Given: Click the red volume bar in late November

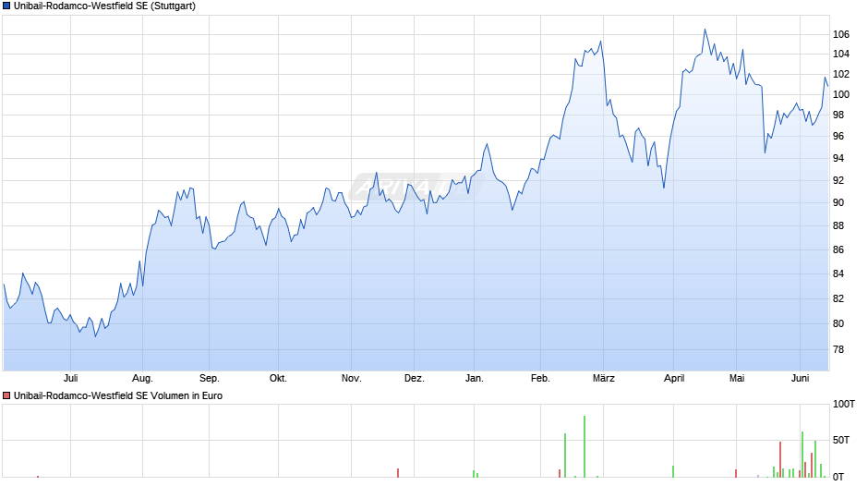Looking at the screenshot, I should [x=397, y=473].
